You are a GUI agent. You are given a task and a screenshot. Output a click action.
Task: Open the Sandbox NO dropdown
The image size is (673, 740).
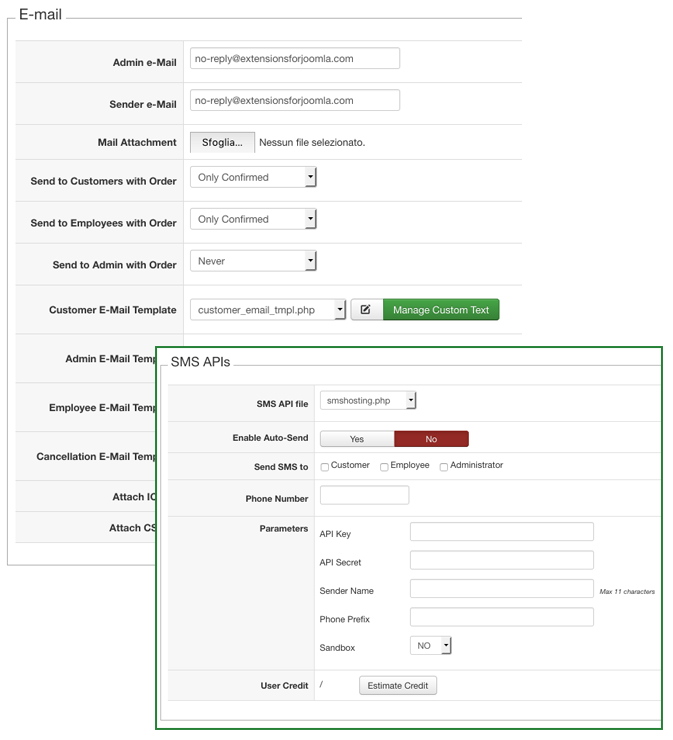pos(431,646)
